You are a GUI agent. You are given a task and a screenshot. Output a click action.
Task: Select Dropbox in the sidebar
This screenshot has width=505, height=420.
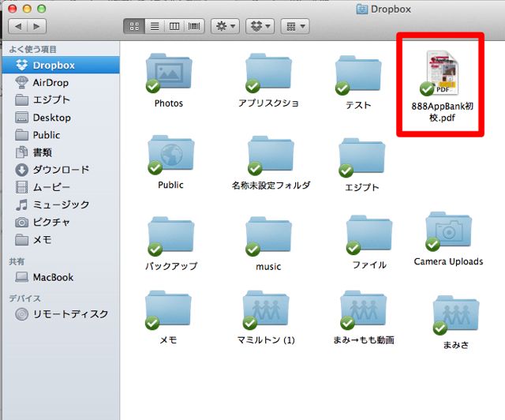tap(61, 65)
